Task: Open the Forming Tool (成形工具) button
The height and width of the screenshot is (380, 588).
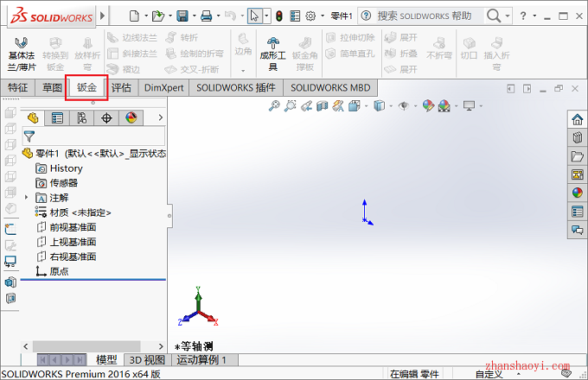Action: (x=273, y=54)
